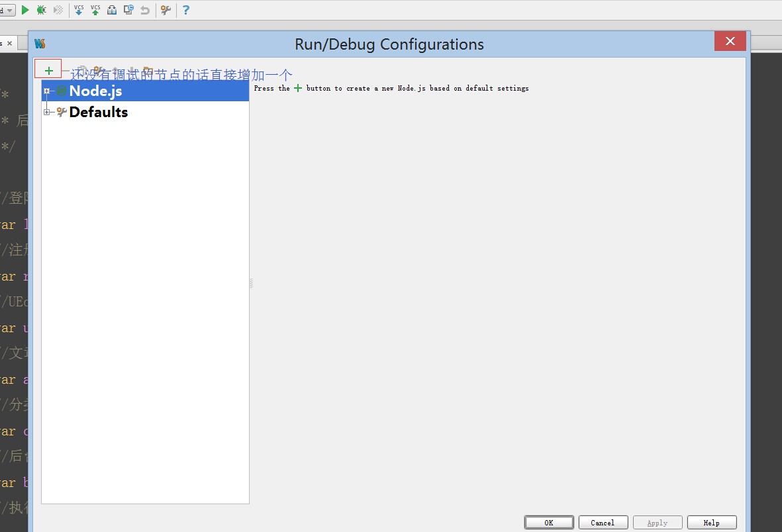The height and width of the screenshot is (532, 782).
Task: Click the Apply button
Action: coord(658,523)
